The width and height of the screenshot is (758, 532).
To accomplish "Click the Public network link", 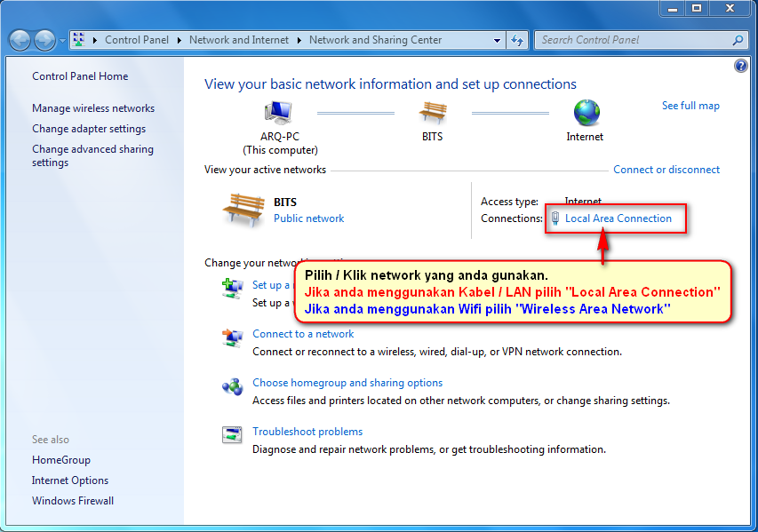I will (x=309, y=218).
